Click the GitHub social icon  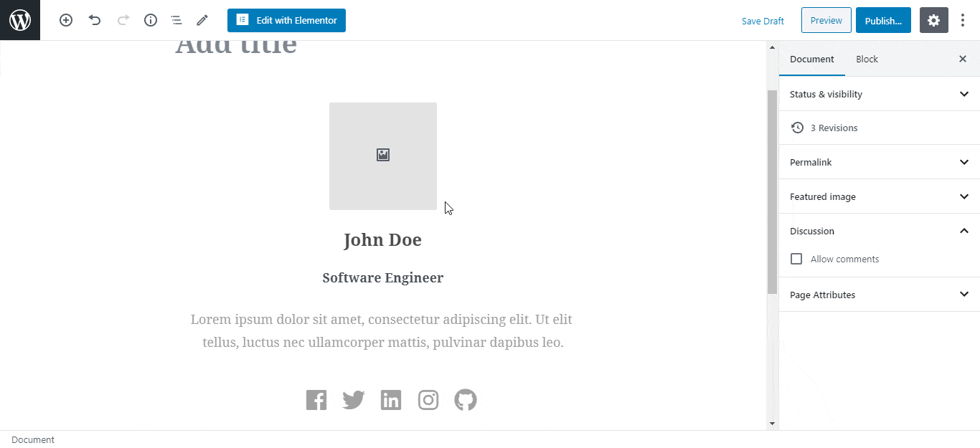(x=466, y=400)
